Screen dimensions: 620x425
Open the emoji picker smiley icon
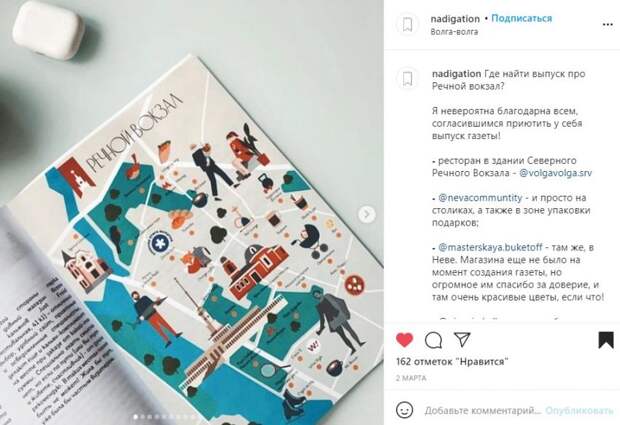pyautogui.click(x=405, y=410)
